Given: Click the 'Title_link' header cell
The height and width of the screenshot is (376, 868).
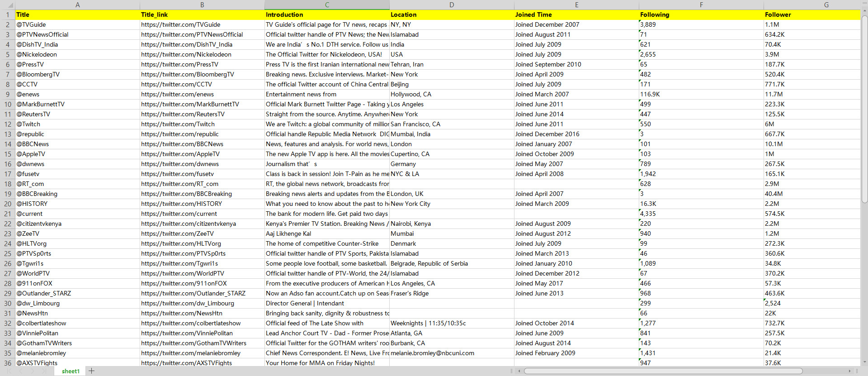Looking at the screenshot, I should [202, 14].
